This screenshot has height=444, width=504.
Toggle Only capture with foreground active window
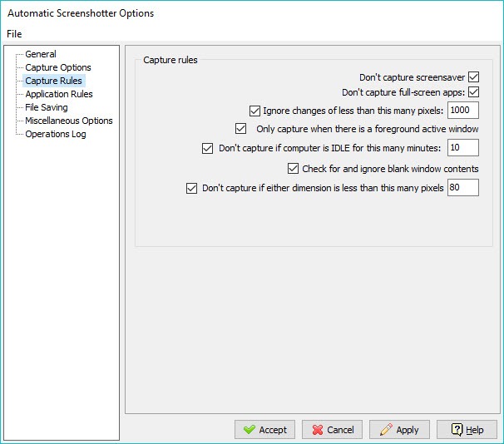pos(240,129)
